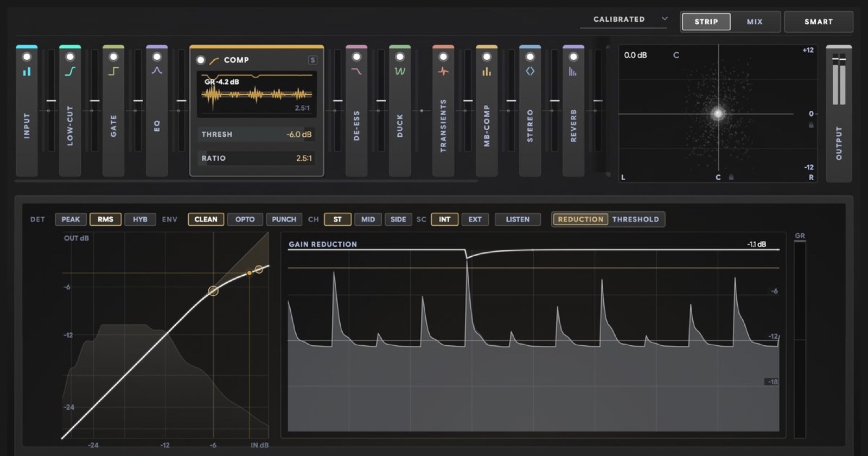
Task: Set channel mode to MID
Action: [368, 219]
